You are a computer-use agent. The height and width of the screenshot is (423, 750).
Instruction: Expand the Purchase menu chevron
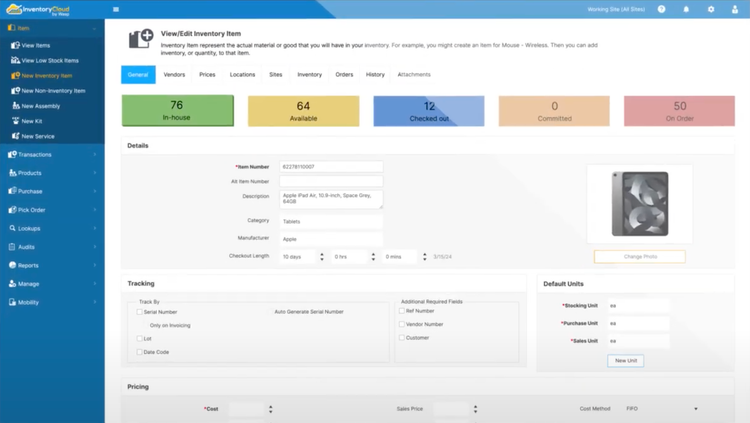pos(95,191)
